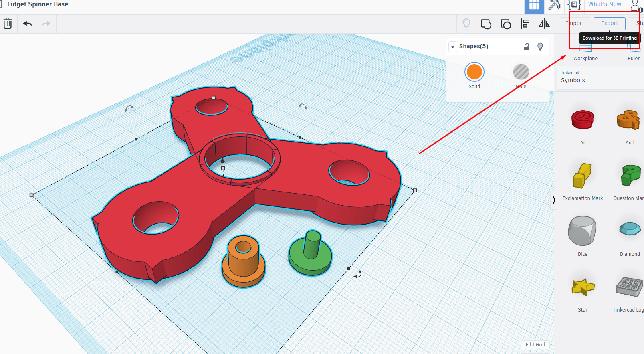This screenshot has height=354, width=644.
Task: Delete selection with the trash icon
Action: tap(8, 24)
